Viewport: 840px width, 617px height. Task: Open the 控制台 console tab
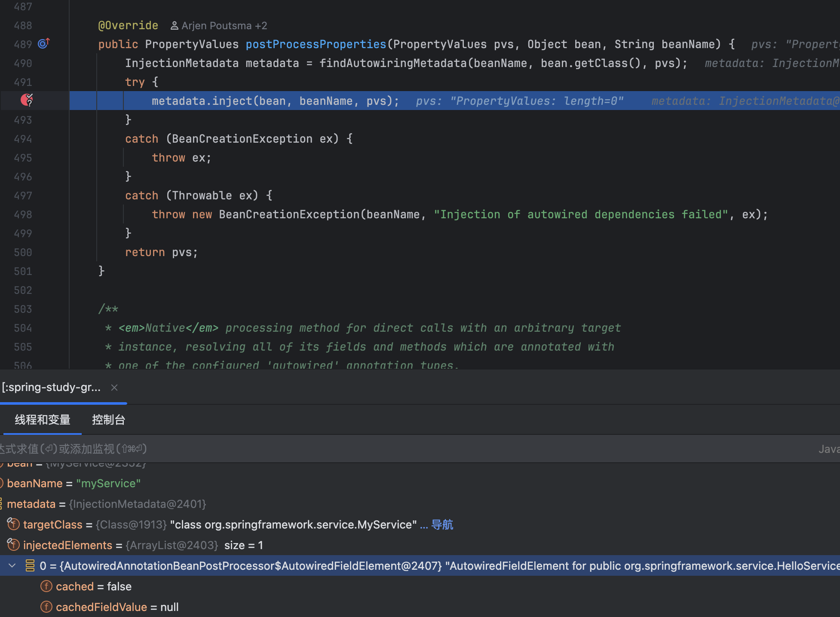pos(108,420)
